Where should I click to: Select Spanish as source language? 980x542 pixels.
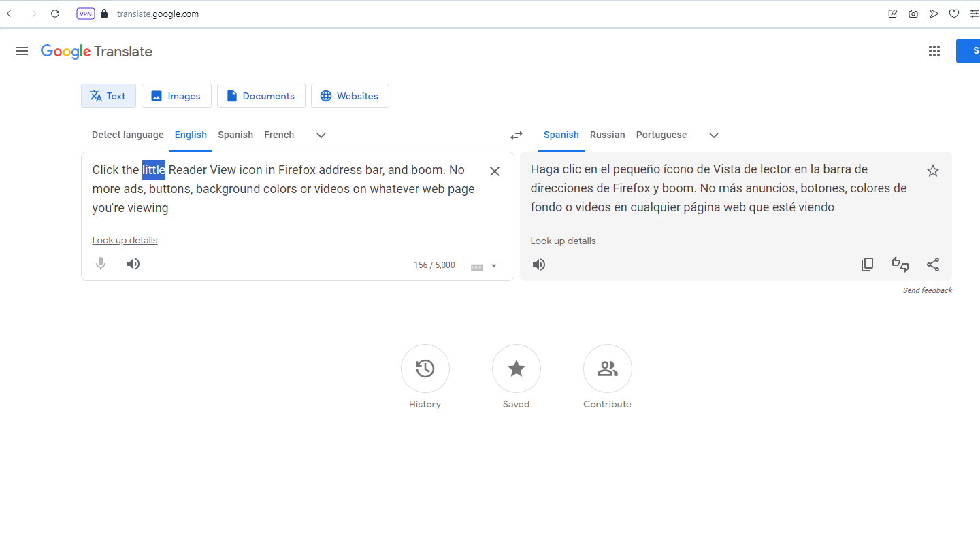[235, 135]
